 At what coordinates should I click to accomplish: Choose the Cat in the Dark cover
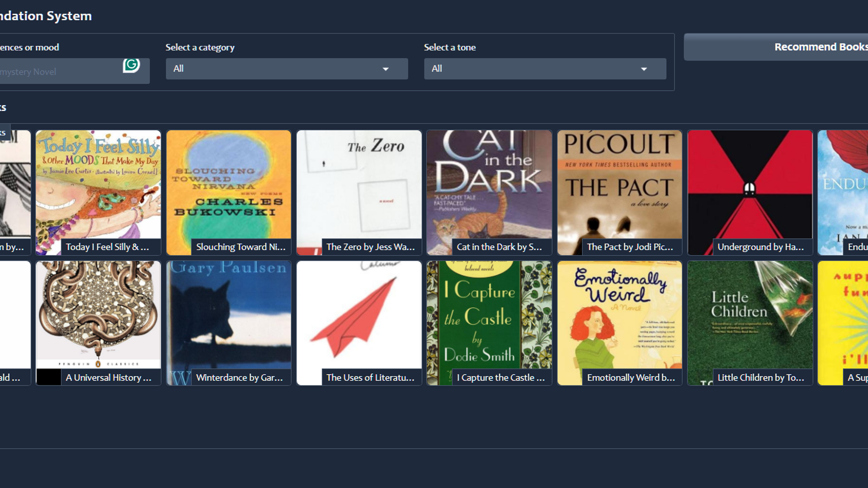[489, 192]
